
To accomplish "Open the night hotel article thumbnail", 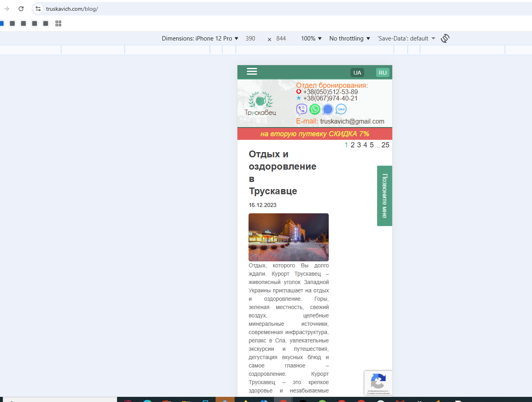I will (x=289, y=237).
